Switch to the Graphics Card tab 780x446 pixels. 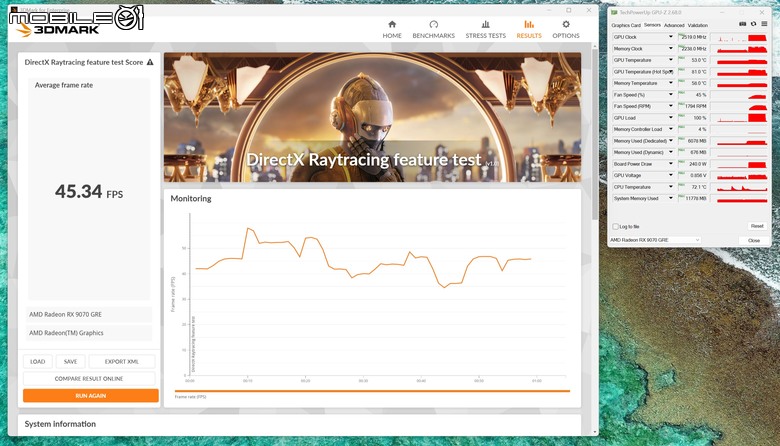click(626, 25)
